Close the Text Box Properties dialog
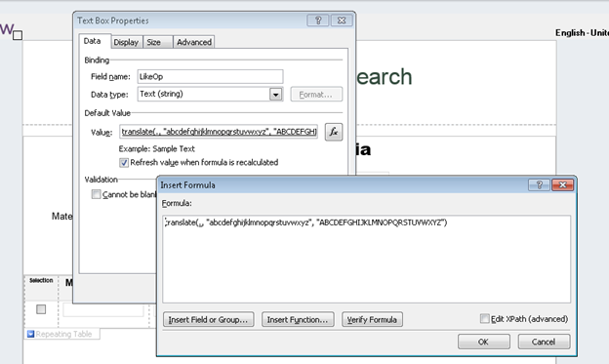 342,20
